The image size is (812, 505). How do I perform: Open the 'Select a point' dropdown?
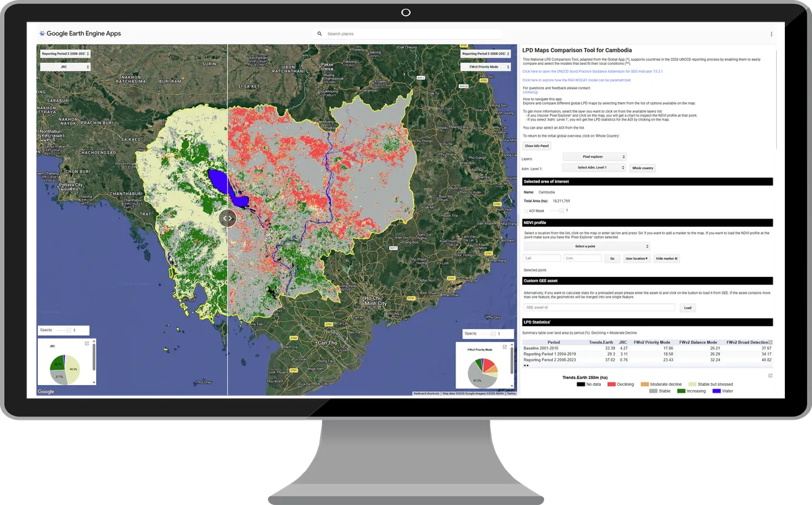(586, 246)
